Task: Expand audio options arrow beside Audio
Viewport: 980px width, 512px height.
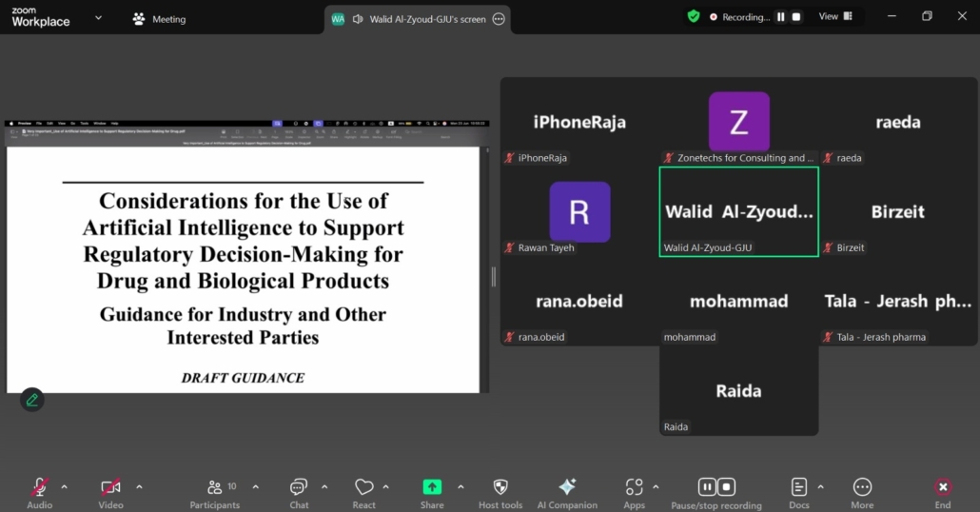Action: [65, 487]
